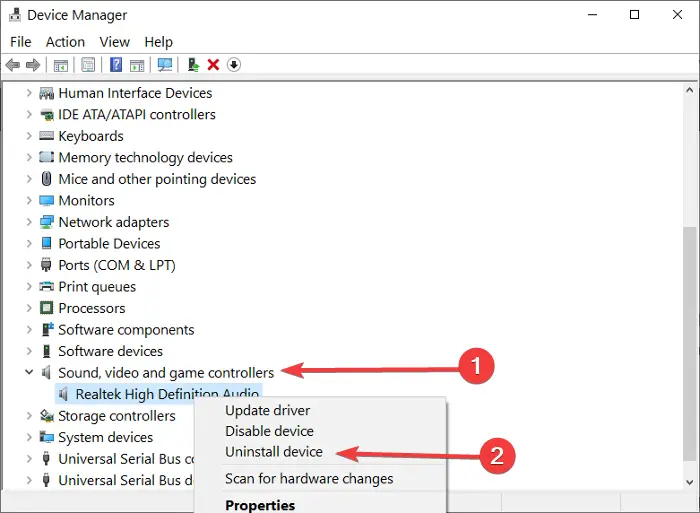Expand the Monitors node
This screenshot has width=700, height=513.
29,200
